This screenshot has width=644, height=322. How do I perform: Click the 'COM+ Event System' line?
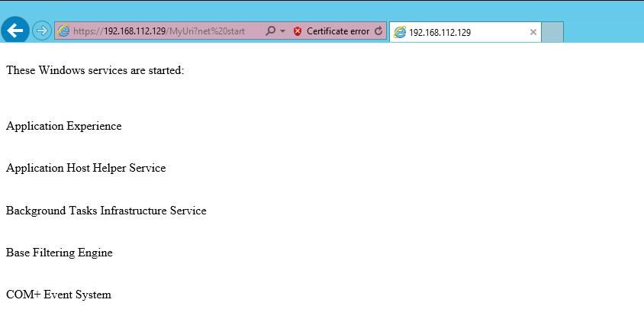(58, 295)
